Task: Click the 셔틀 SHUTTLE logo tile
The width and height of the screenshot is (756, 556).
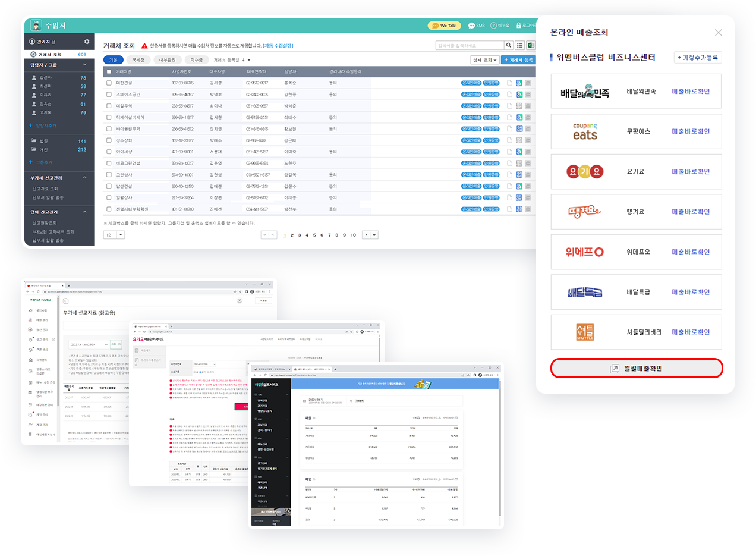Action: [x=585, y=332]
